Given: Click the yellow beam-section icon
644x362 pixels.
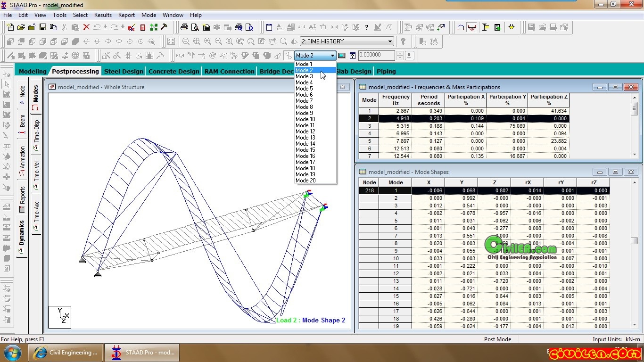Looking at the screenshot, I should [x=485, y=27].
